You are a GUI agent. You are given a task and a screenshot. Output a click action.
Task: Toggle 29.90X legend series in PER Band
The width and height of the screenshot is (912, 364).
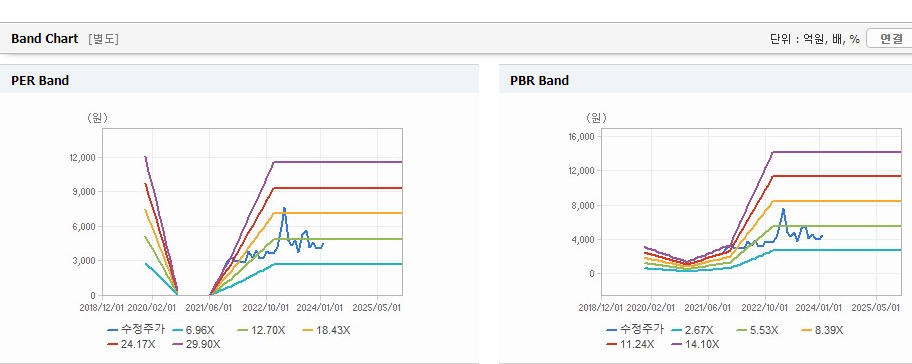point(197,344)
